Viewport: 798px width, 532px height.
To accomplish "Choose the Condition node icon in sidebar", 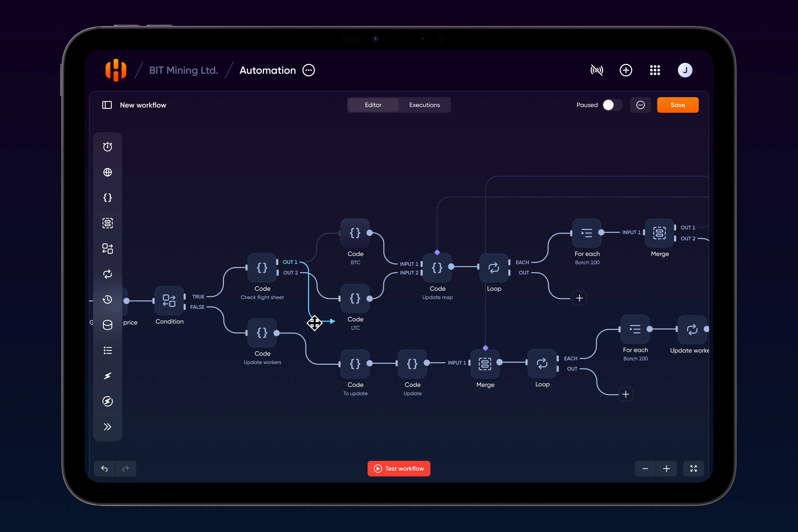I will pyautogui.click(x=108, y=249).
